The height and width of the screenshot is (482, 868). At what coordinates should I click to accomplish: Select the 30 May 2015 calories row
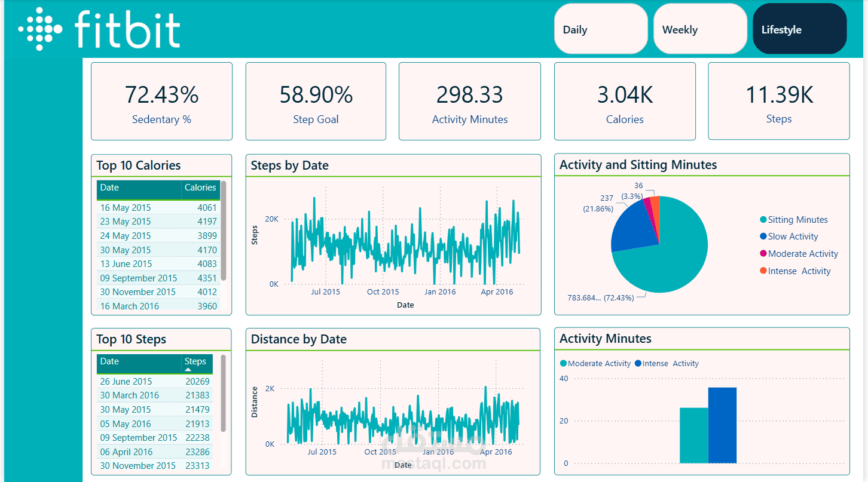158,250
